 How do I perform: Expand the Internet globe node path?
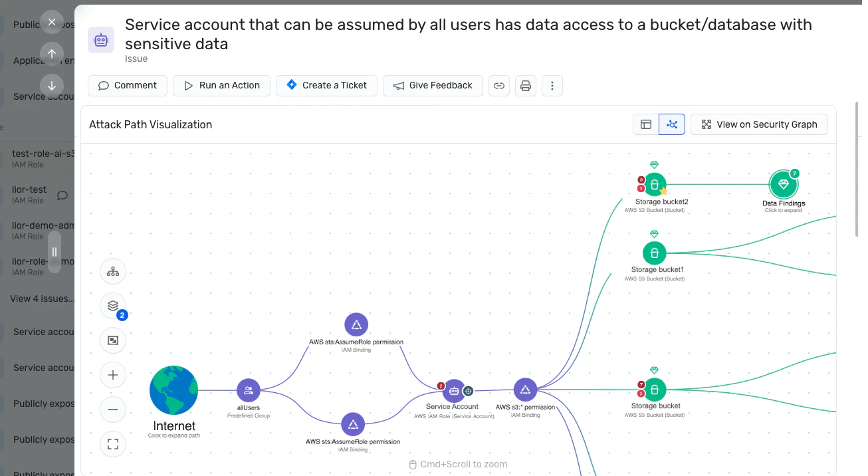tap(173, 390)
